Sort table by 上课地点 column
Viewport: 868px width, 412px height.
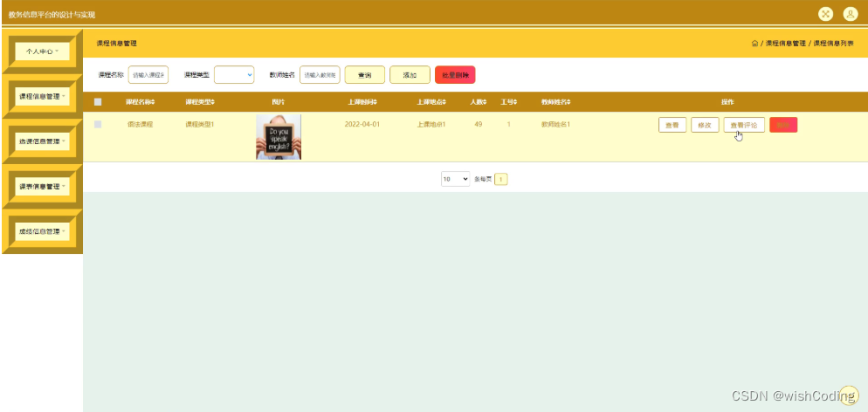coord(431,102)
